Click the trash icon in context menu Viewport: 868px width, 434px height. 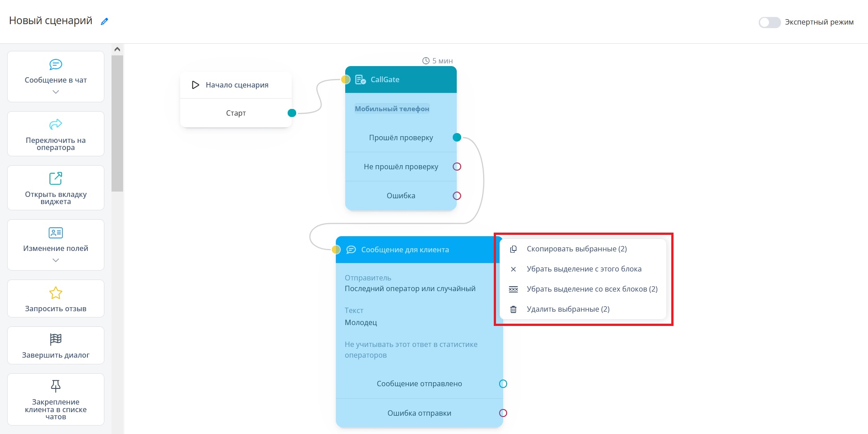click(x=513, y=309)
